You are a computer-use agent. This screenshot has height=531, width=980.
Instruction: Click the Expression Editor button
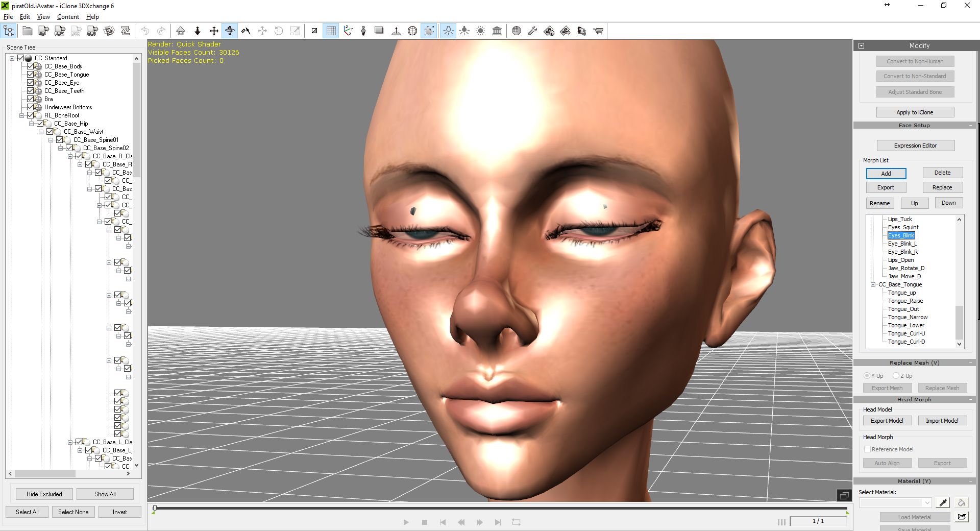click(x=915, y=146)
